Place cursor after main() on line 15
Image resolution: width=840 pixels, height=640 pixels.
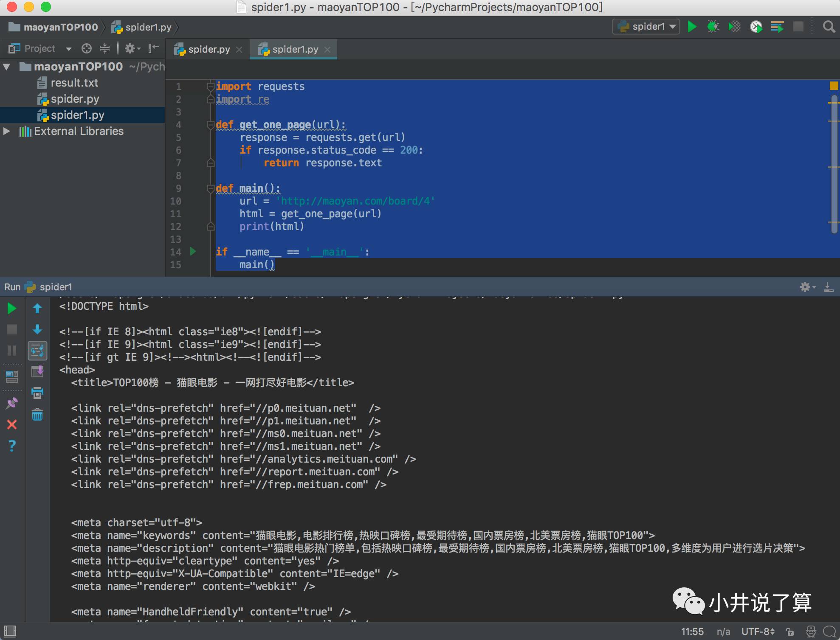pyautogui.click(x=276, y=265)
